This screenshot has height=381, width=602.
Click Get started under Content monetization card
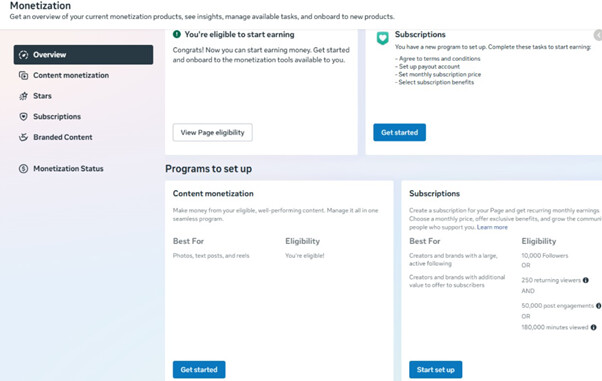click(x=199, y=369)
